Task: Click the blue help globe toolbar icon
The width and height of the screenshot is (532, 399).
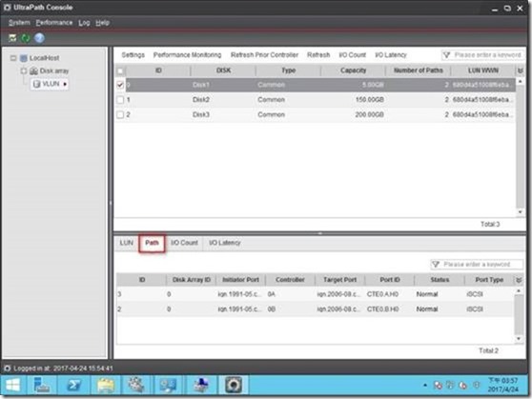Action: click(39, 38)
